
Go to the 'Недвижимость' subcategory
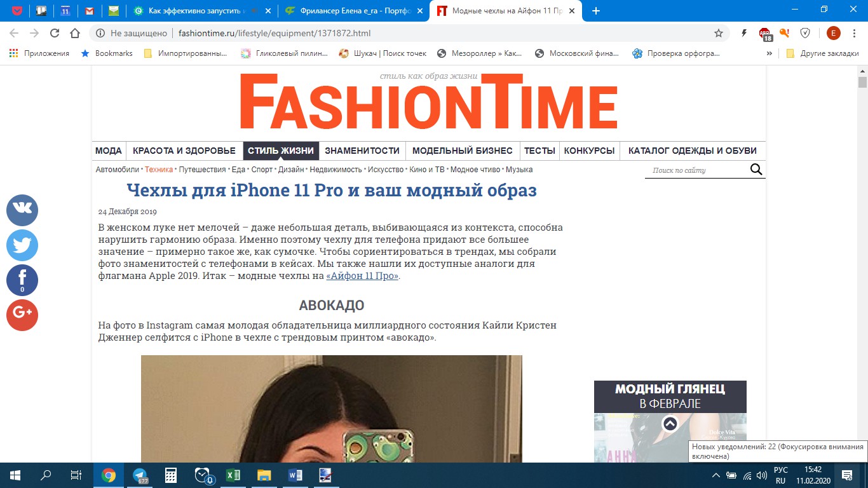[336, 170]
